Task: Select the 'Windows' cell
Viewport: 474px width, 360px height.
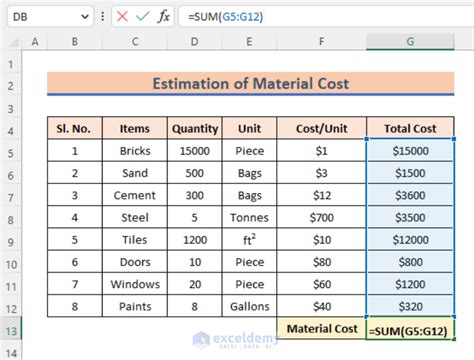Action: 135,284
